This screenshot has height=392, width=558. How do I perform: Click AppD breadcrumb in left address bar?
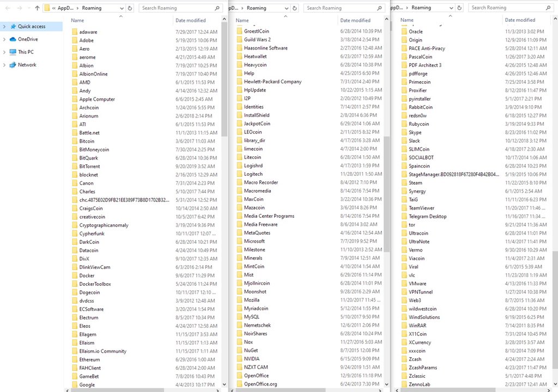65,8
